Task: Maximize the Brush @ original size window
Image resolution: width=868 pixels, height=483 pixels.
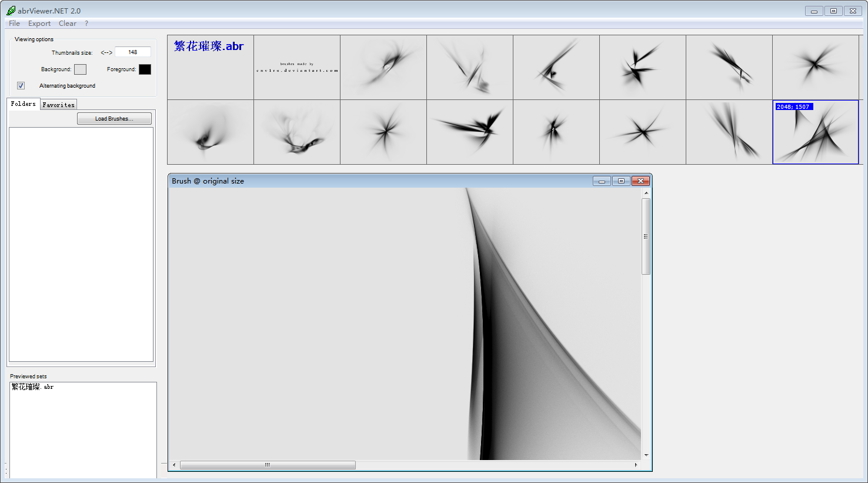Action: pyautogui.click(x=621, y=181)
